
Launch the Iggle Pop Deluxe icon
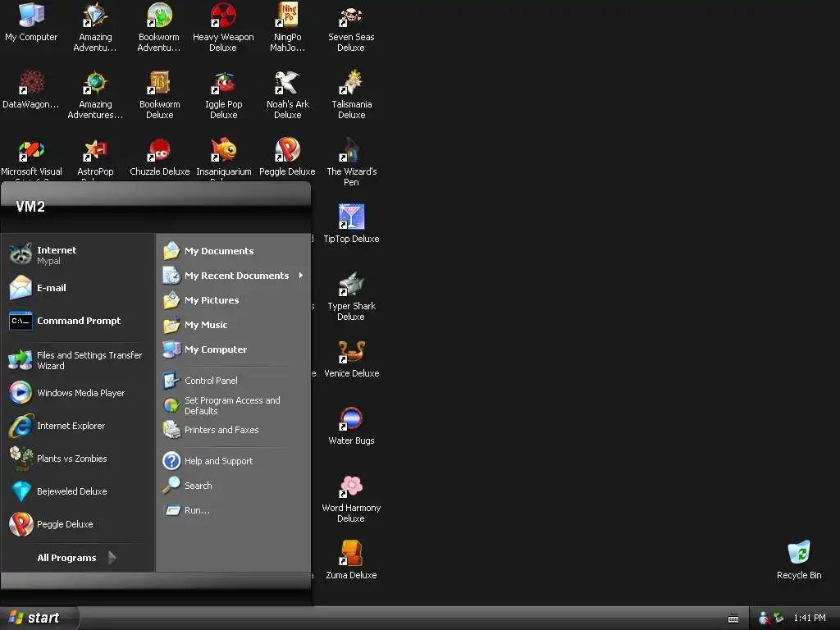pos(223,95)
